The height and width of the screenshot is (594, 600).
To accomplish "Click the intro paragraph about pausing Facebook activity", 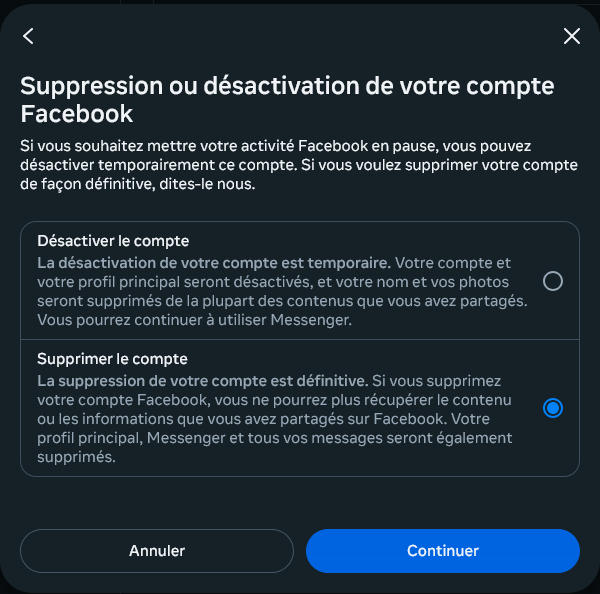I will [x=299, y=165].
